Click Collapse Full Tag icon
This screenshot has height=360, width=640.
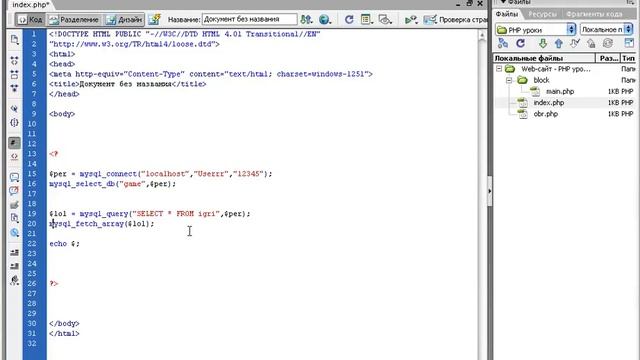tap(14, 61)
